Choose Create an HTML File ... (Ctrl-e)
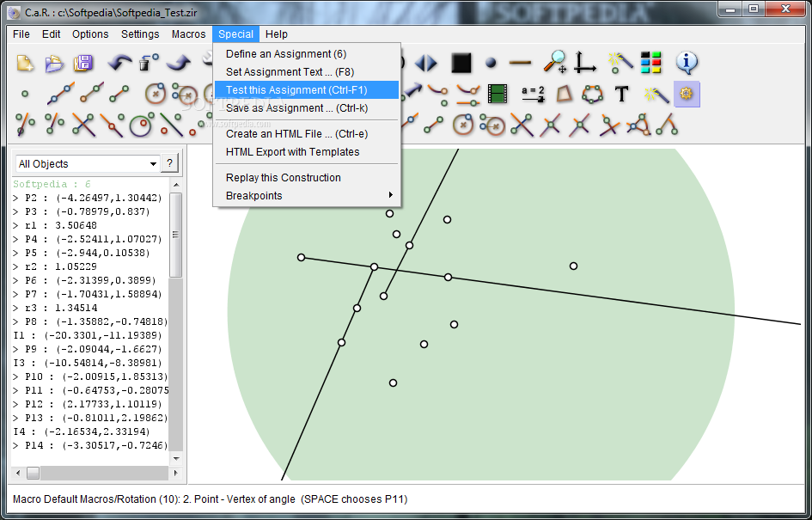Viewport: 812px width, 520px height. pyautogui.click(x=307, y=134)
